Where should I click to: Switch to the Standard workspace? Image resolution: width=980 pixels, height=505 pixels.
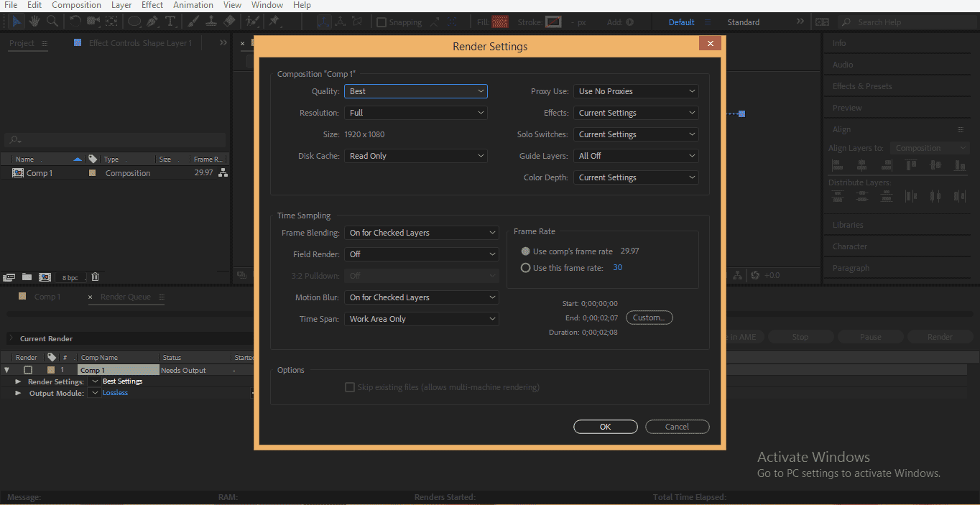point(743,22)
